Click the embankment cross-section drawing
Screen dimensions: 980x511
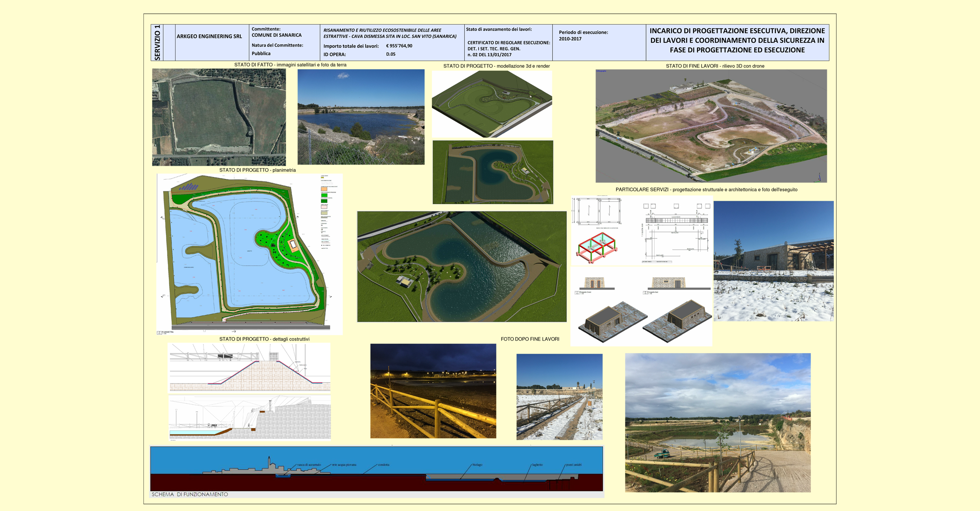(x=250, y=367)
